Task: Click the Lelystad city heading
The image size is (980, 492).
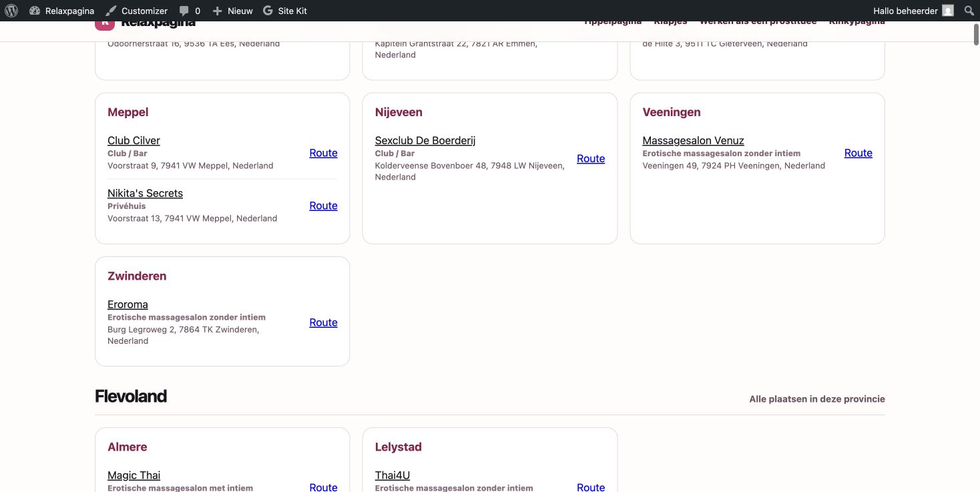Action: coord(399,447)
